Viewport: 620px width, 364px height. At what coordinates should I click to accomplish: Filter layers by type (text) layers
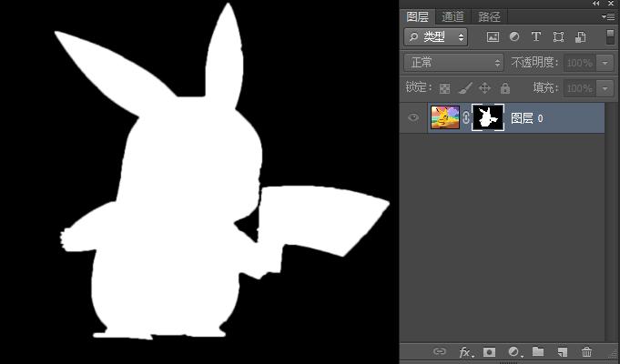(x=535, y=37)
